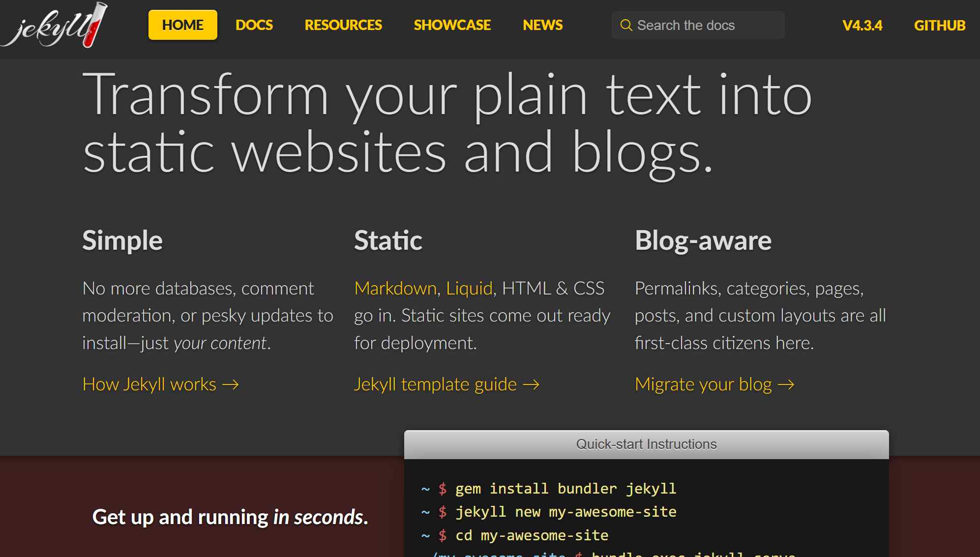Click the search magnifier icon
Viewport: 980px width, 557px height.
point(626,25)
